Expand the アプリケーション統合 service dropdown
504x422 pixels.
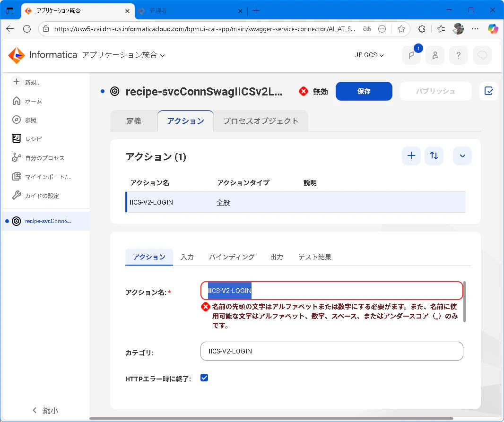(x=124, y=55)
